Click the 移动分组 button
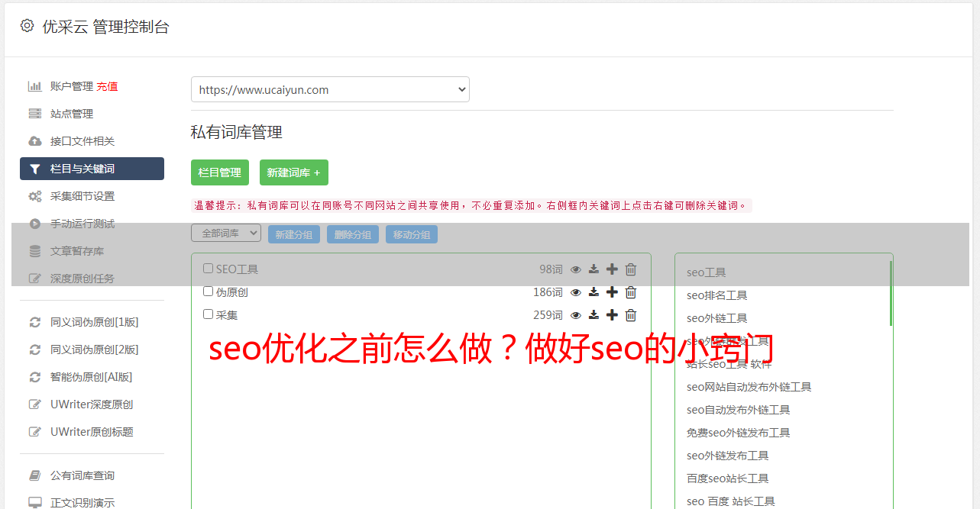The width and height of the screenshot is (980, 509). point(412,234)
